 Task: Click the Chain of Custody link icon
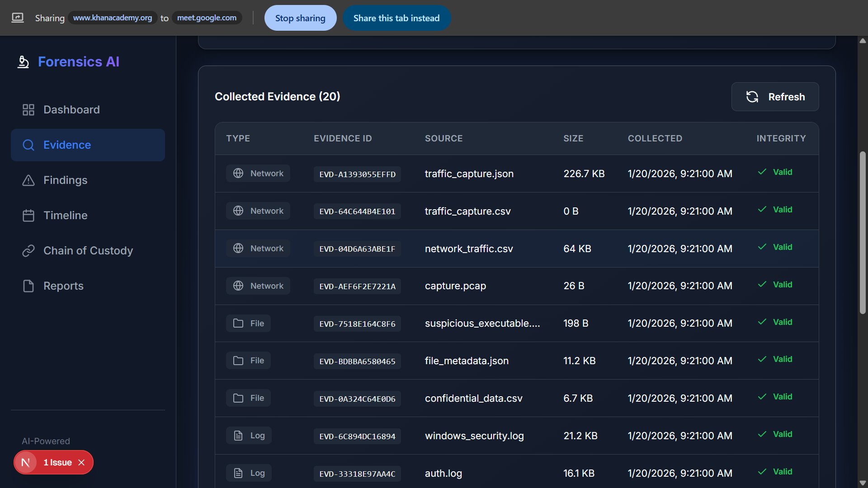click(x=28, y=251)
